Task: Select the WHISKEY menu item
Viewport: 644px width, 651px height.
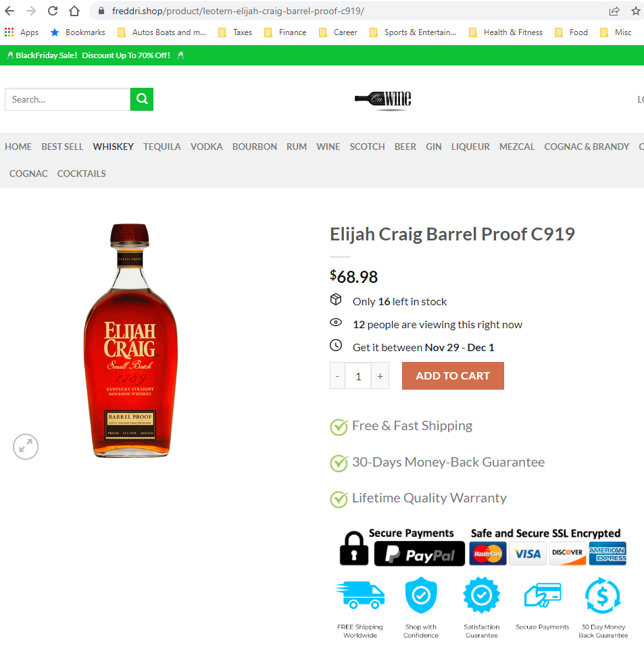Action: tap(114, 147)
